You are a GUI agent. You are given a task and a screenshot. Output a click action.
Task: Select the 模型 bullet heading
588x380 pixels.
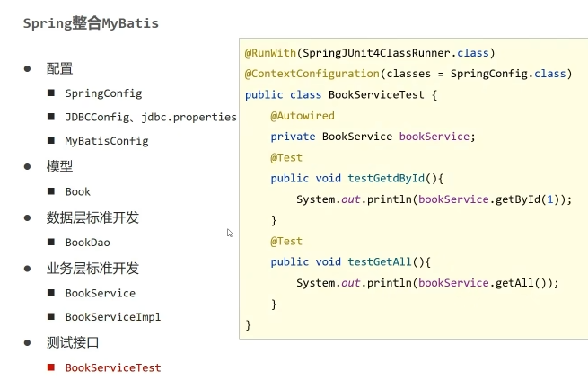pos(59,166)
